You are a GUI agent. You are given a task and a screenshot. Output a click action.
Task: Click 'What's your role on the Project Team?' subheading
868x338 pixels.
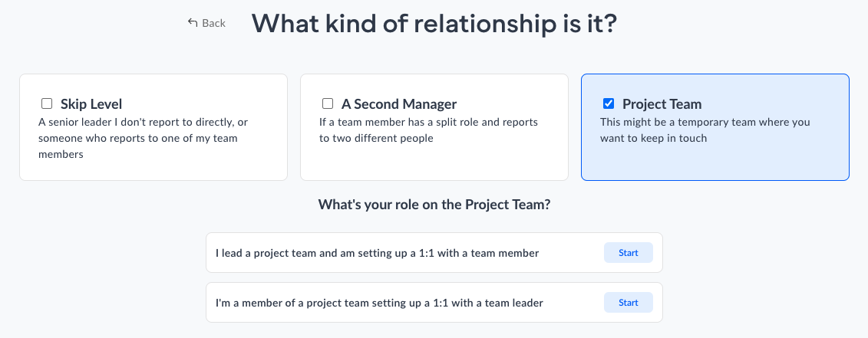point(434,205)
